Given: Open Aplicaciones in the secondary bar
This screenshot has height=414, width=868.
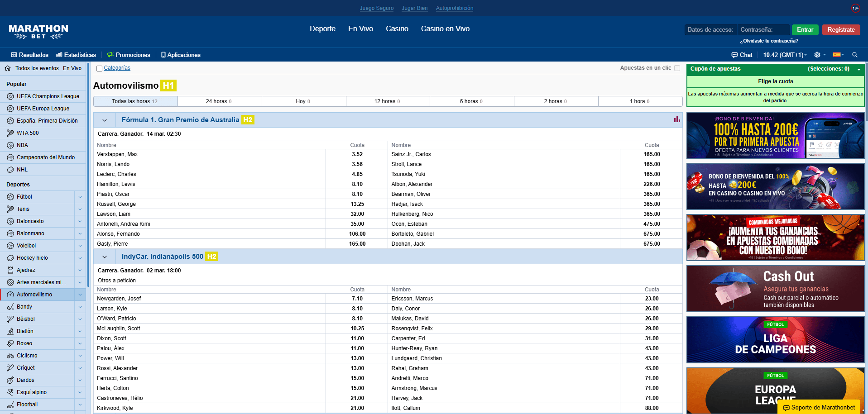Looking at the screenshot, I should tap(181, 55).
